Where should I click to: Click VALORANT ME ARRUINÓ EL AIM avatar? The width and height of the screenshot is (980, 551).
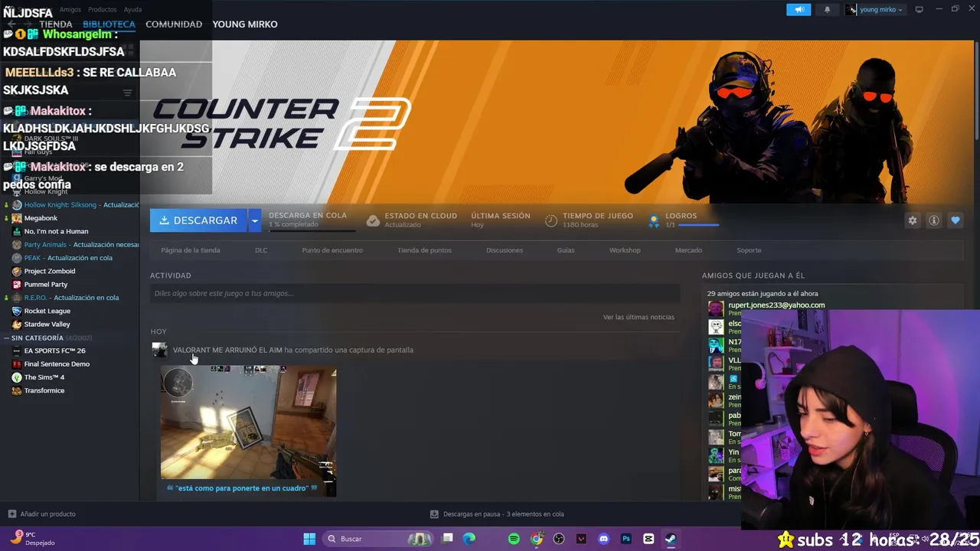pyautogui.click(x=159, y=350)
